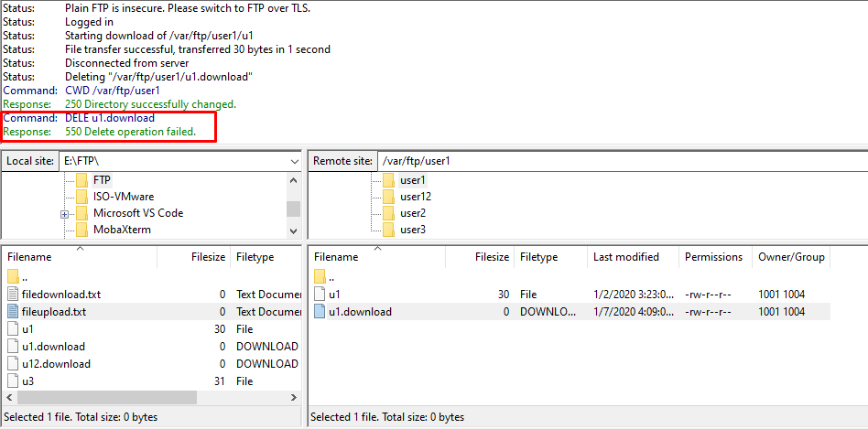Image resolution: width=868 pixels, height=429 pixels.
Task: Click '250 Directory successfully changed.' response
Action: [120, 104]
